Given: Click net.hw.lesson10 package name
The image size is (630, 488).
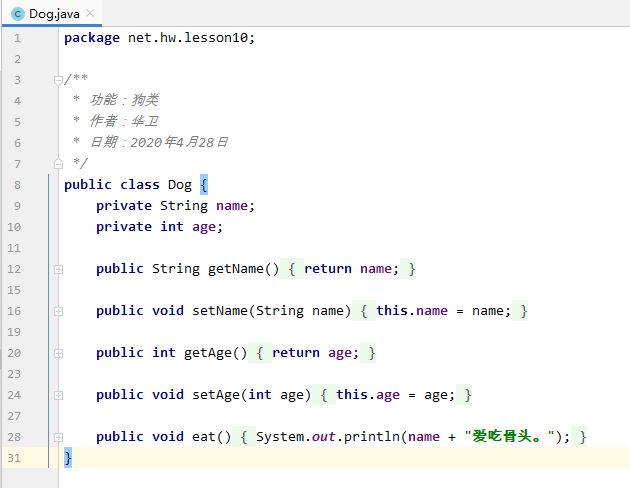Looking at the screenshot, I should click(188, 38).
